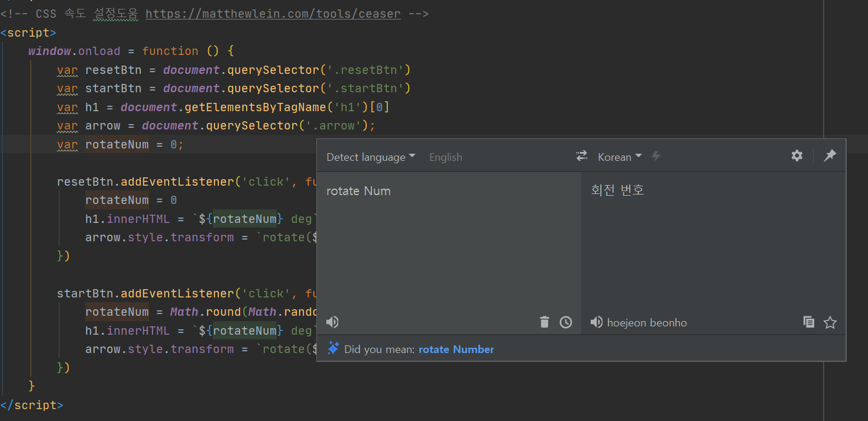868x421 pixels.
Task: Click the rotate Number suggestion
Action: point(456,349)
